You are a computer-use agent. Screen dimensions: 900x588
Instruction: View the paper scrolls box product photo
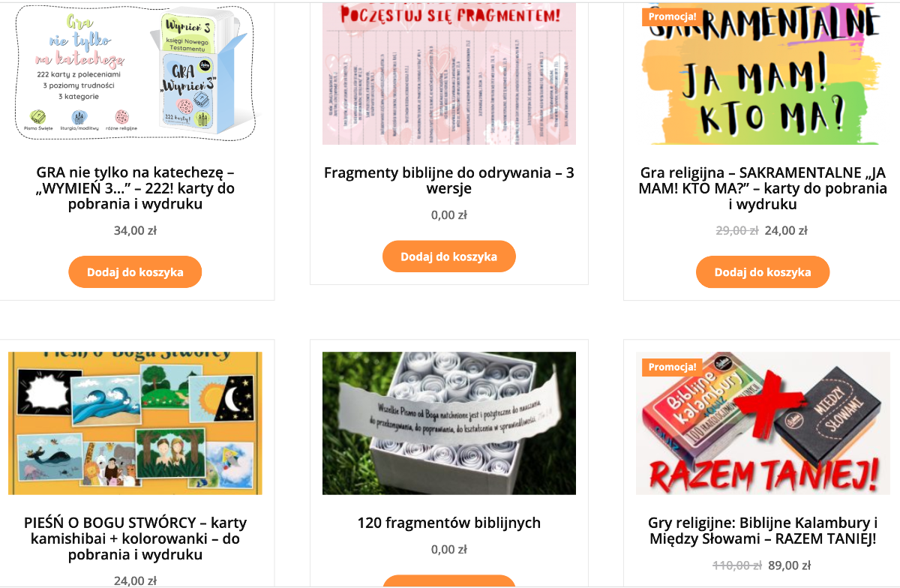448,423
